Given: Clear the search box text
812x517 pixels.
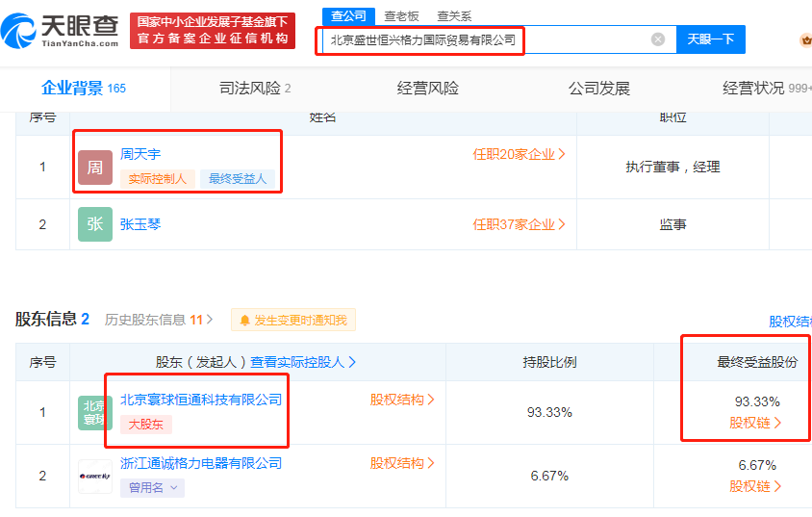Looking at the screenshot, I should (x=658, y=39).
